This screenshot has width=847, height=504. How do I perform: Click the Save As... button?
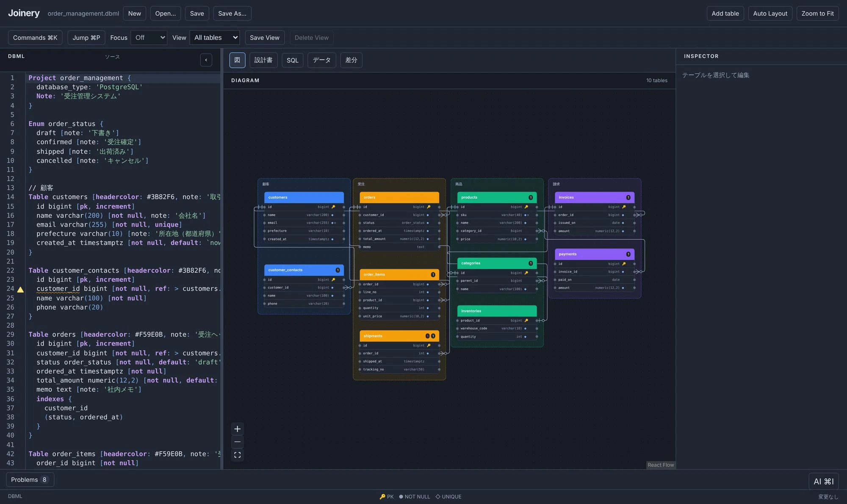coord(232,14)
